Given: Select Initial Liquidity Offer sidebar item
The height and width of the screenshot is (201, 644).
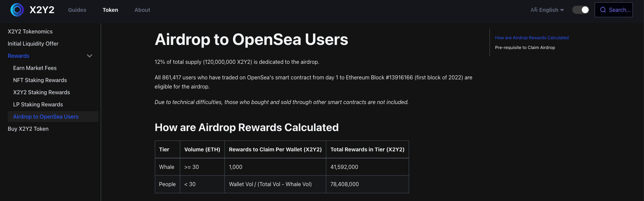Looking at the screenshot, I should (x=33, y=44).
